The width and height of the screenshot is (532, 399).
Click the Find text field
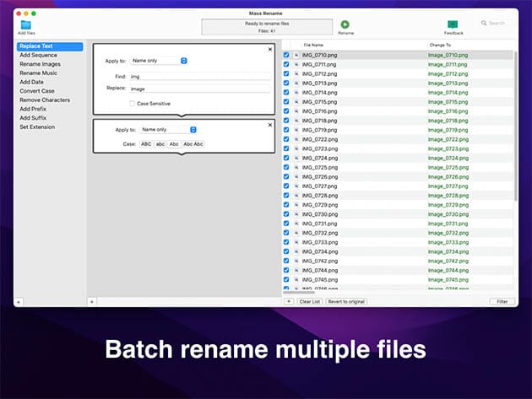pyautogui.click(x=199, y=77)
